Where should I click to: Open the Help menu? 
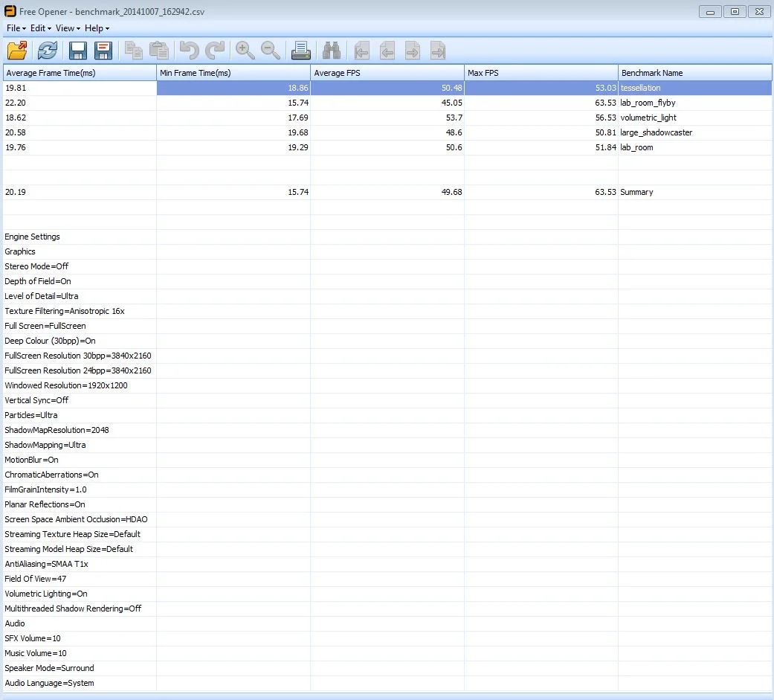coord(97,28)
